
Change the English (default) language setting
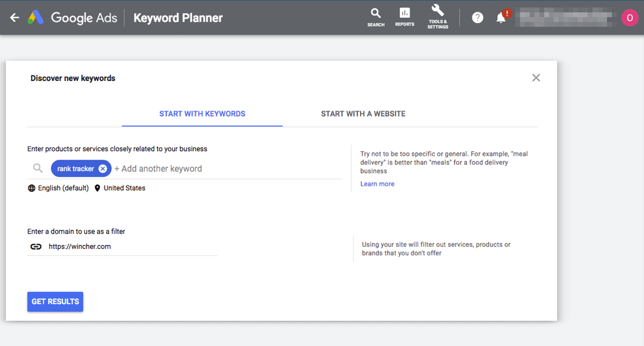63,188
